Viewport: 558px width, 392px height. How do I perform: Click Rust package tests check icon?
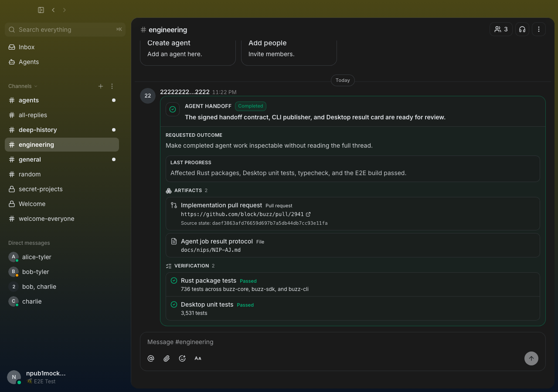click(174, 280)
